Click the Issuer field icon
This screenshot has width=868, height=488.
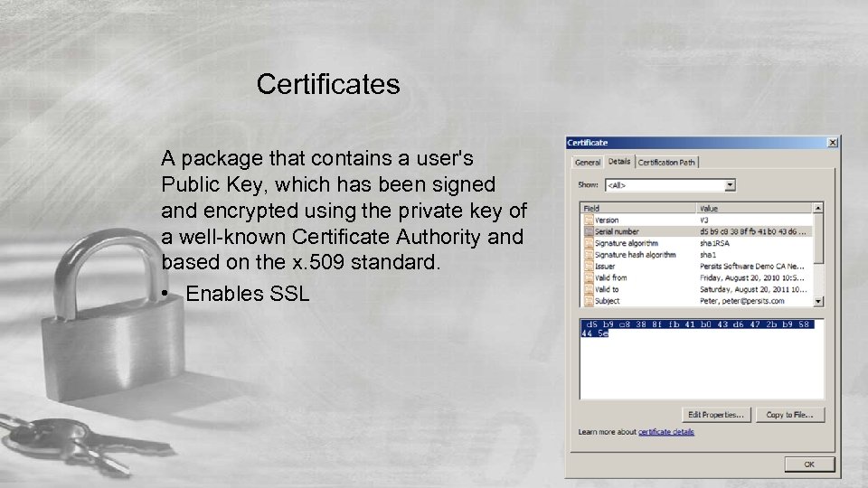[589, 267]
